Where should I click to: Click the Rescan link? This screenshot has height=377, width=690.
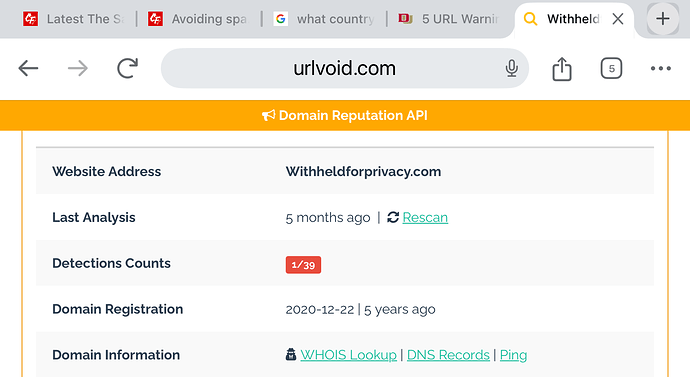tap(425, 217)
